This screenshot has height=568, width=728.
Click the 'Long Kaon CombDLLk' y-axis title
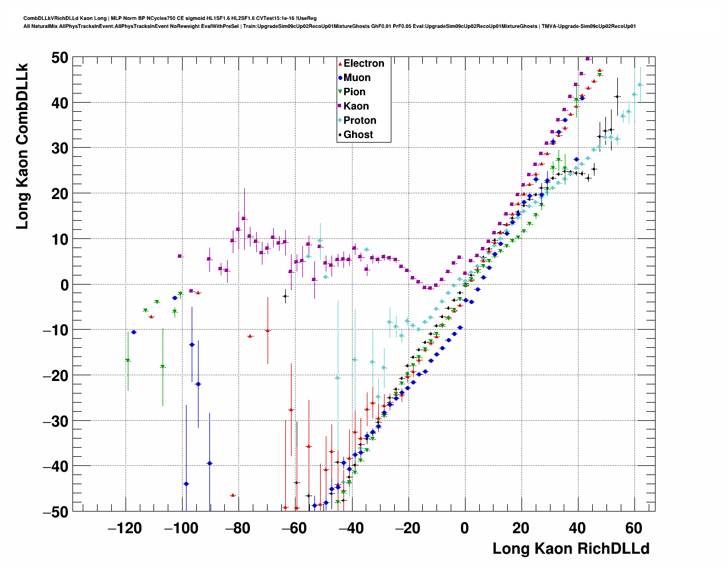tap(22, 147)
